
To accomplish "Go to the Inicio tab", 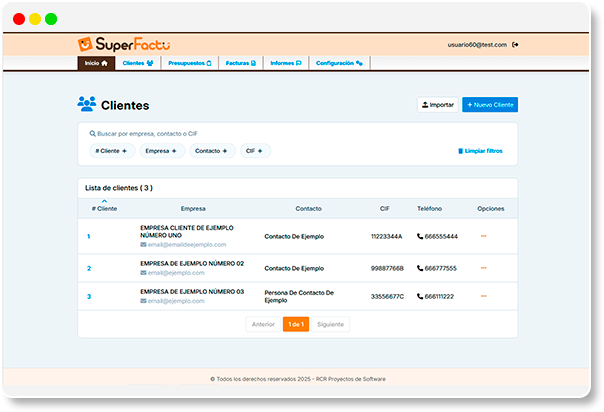I will pyautogui.click(x=95, y=63).
